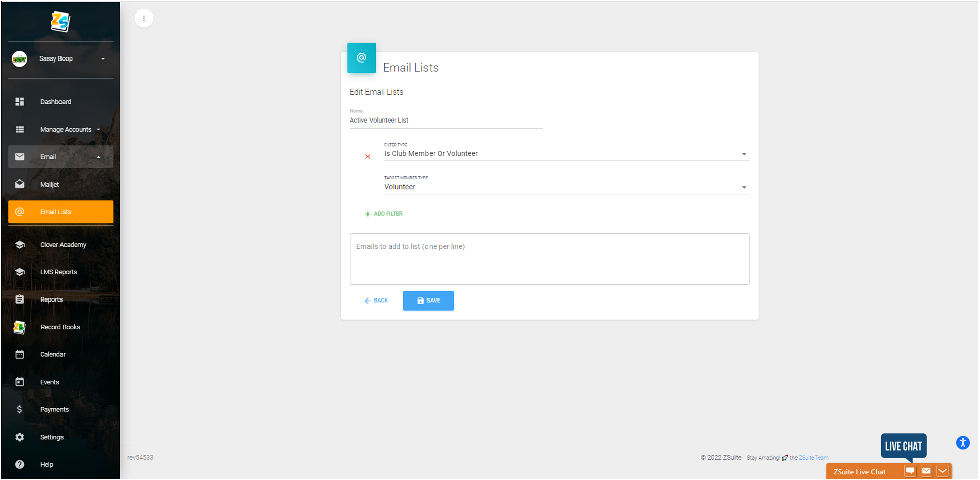Click the accessibility icon button
The image size is (980, 480).
coord(962,443)
